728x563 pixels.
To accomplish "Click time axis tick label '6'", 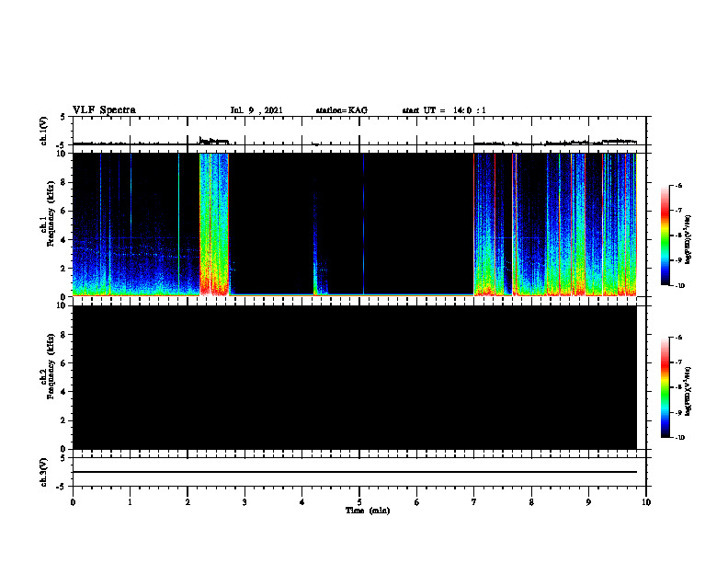I will tap(417, 502).
